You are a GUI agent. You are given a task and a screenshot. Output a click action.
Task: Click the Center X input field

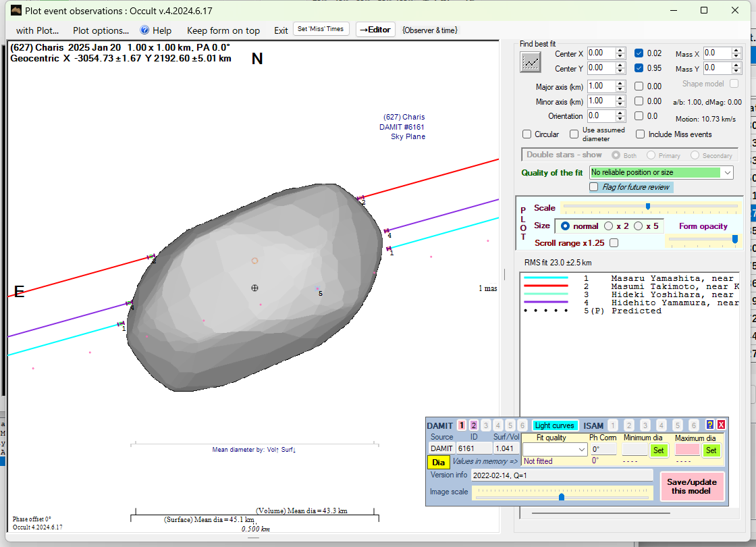[600, 53]
